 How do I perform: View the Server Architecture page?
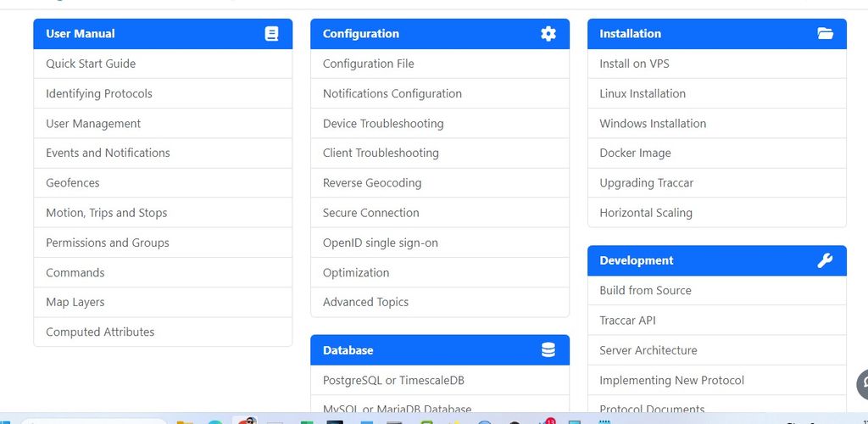pyautogui.click(x=717, y=350)
